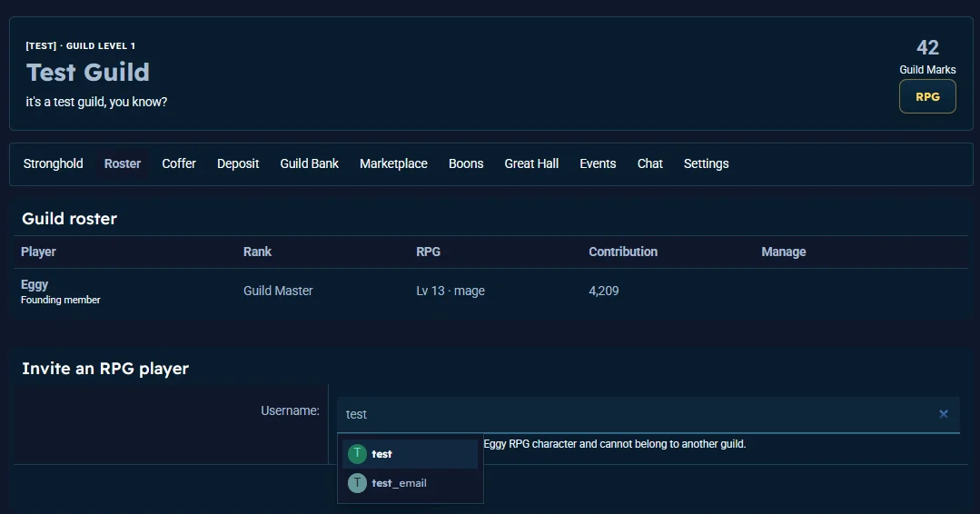
Task: Click the guild description text
Action: tap(96, 102)
